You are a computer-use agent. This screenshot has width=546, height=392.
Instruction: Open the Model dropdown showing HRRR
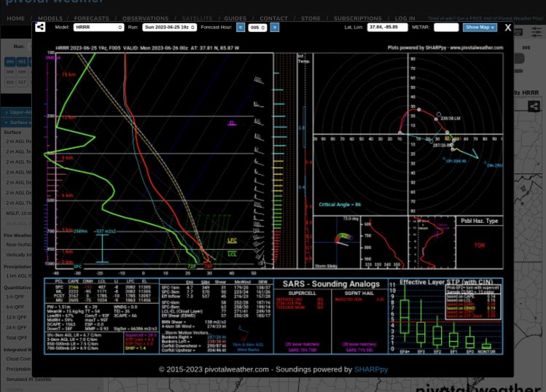coord(98,27)
